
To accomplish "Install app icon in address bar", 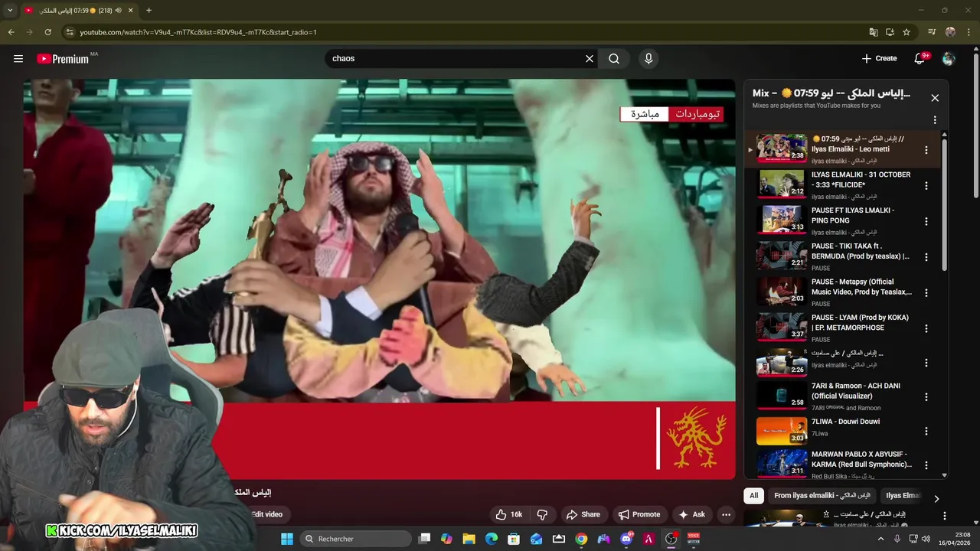I will (x=890, y=32).
